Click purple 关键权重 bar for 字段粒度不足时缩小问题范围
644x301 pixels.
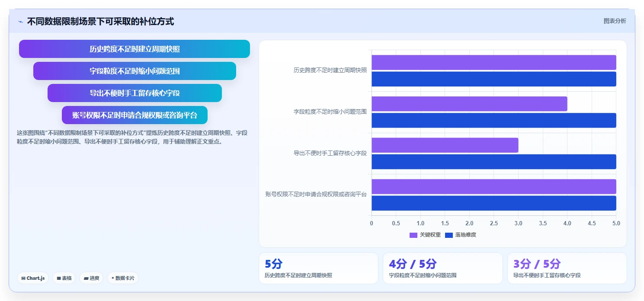pyautogui.click(x=469, y=104)
